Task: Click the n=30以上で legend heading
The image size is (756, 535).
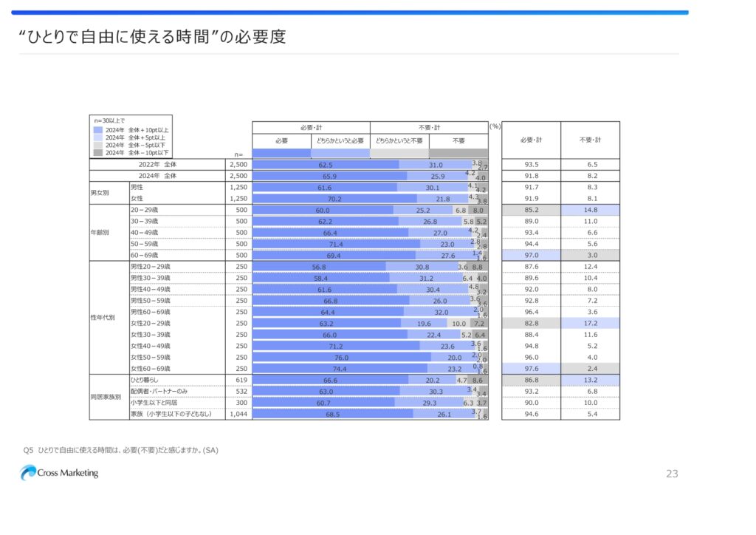Action: coord(109,120)
